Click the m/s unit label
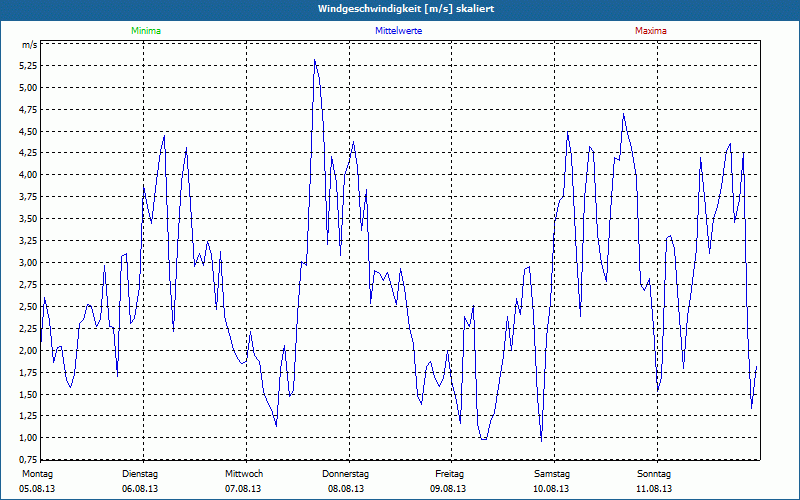Image resolution: width=800 pixels, height=500 pixels. [x=29, y=45]
